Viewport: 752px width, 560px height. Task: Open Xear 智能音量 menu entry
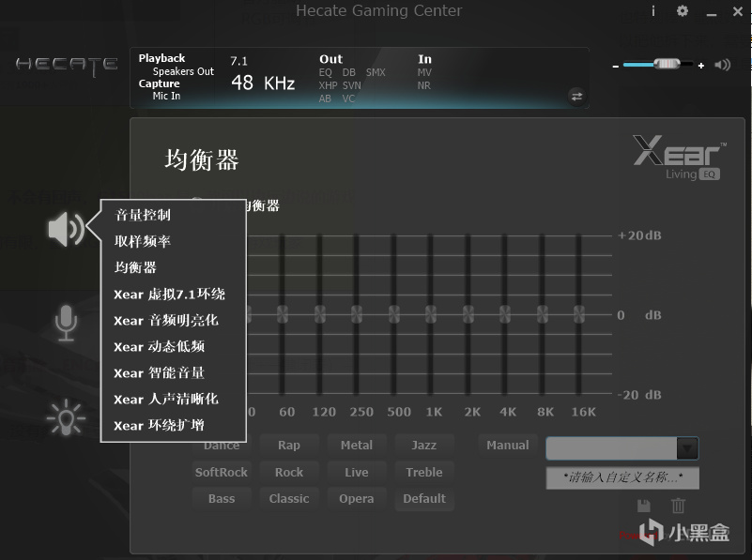(160, 372)
